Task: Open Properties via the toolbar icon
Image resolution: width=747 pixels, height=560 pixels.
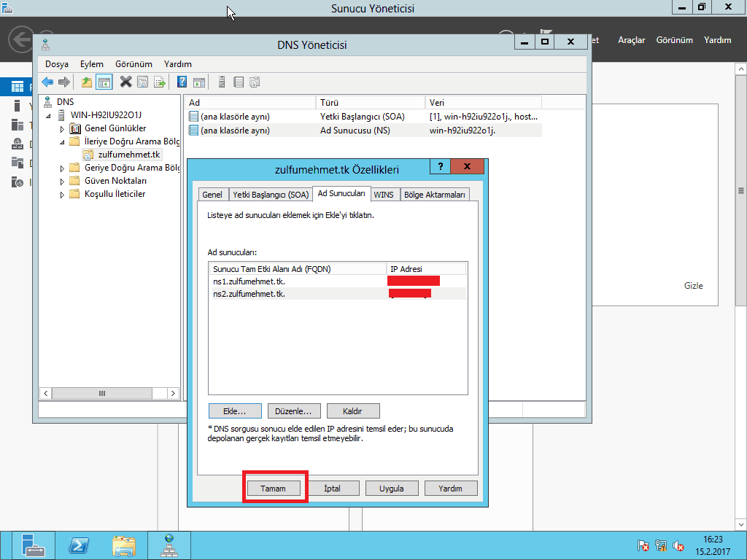Action: tap(143, 82)
